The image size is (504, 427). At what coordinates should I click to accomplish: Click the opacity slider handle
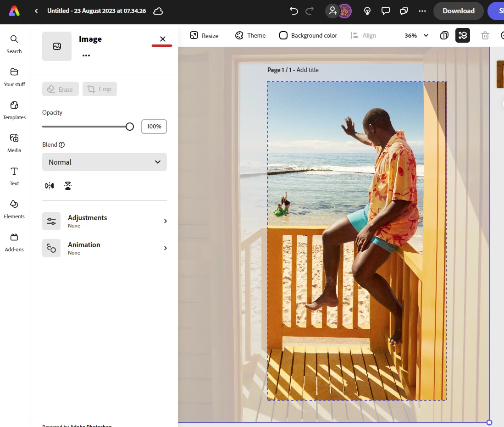(x=129, y=127)
